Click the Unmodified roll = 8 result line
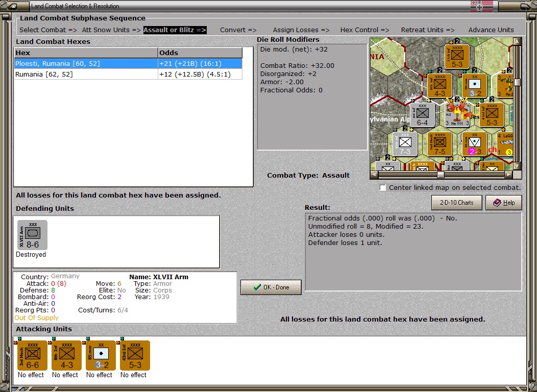 [365, 226]
